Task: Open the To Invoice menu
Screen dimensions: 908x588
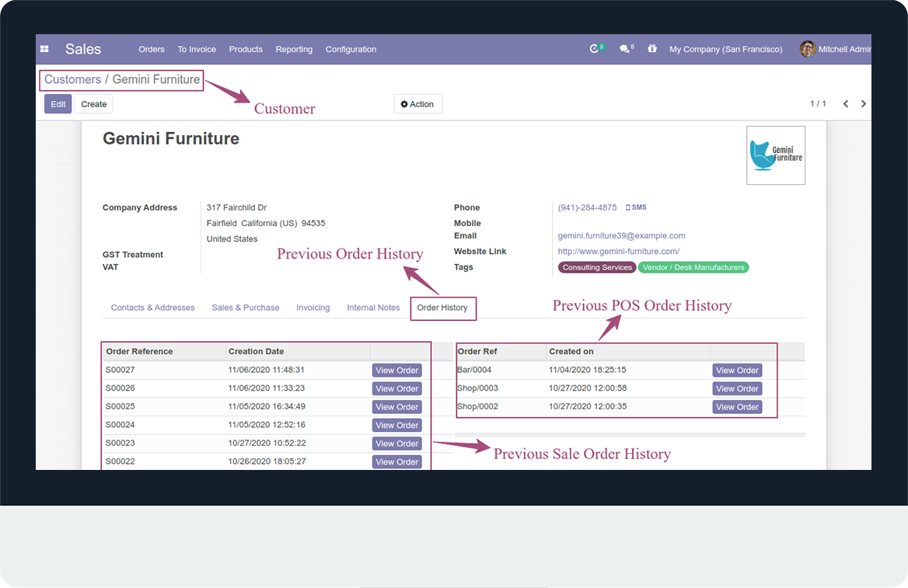Action: (197, 49)
